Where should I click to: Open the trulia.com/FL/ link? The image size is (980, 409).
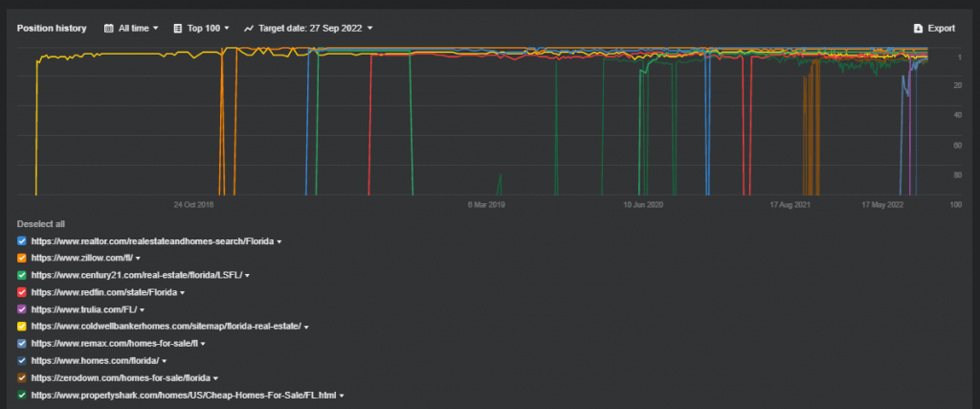click(x=84, y=309)
